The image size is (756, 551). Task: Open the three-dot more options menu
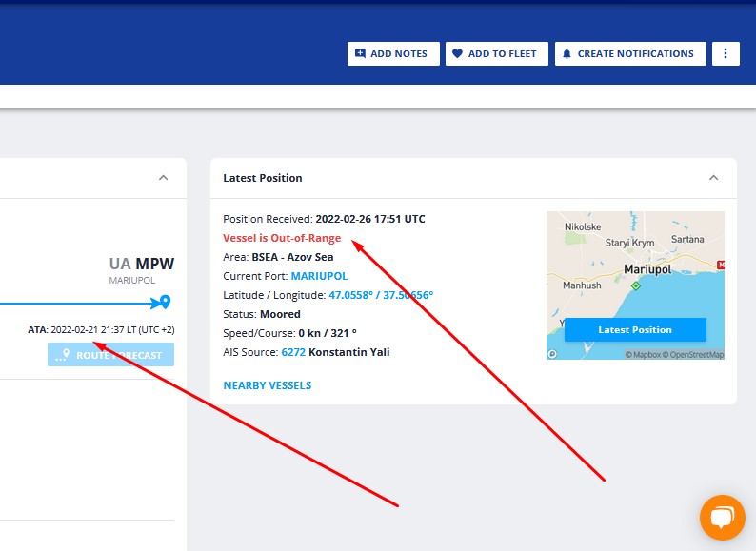click(x=726, y=53)
